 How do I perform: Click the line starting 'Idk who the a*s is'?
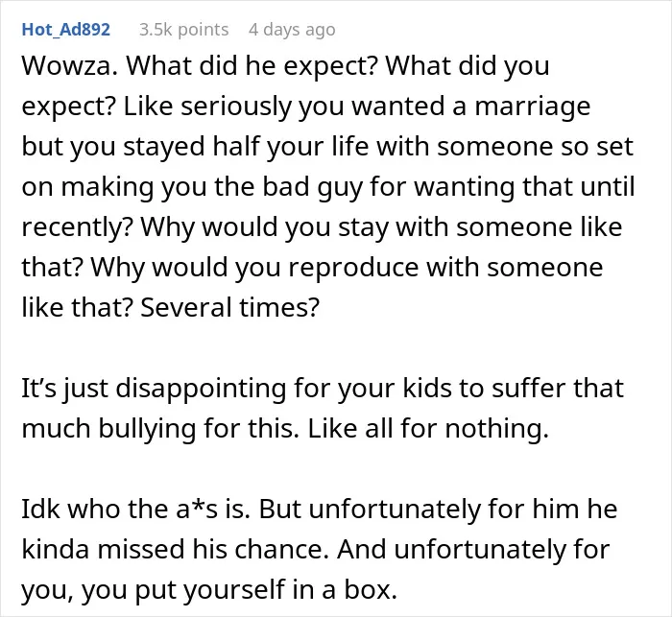pos(320,510)
